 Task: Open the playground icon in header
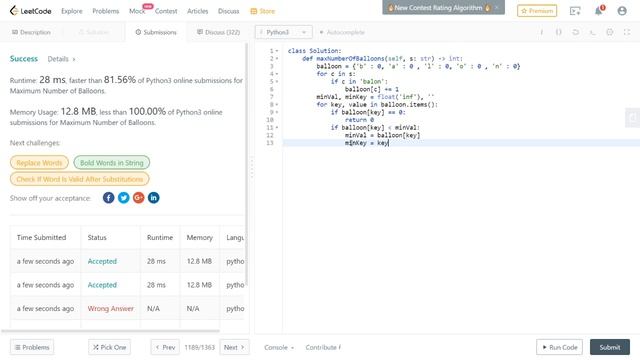[575, 11]
